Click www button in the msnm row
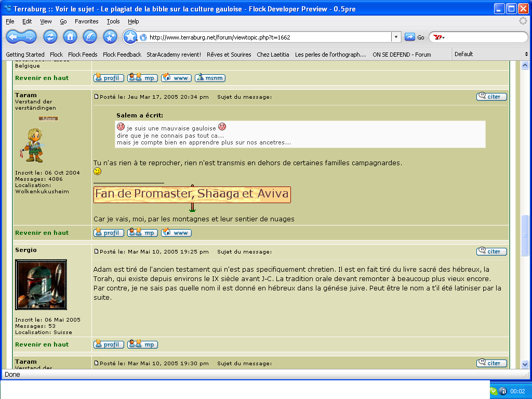 tap(176, 78)
